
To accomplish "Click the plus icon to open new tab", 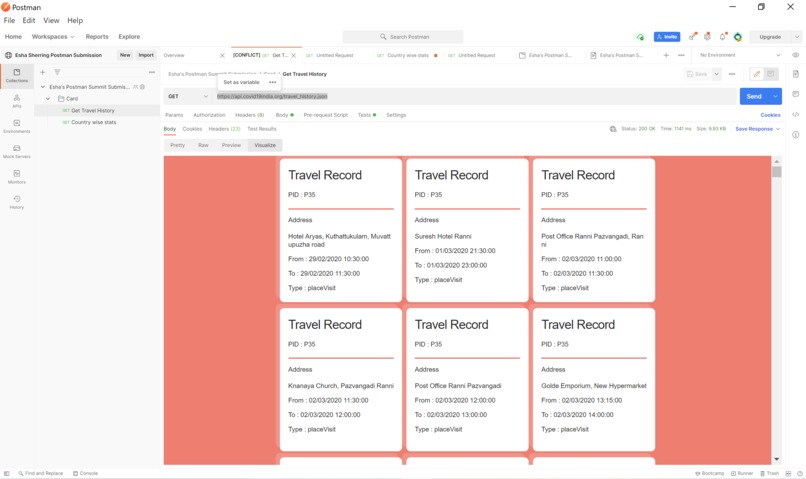I will click(x=666, y=55).
